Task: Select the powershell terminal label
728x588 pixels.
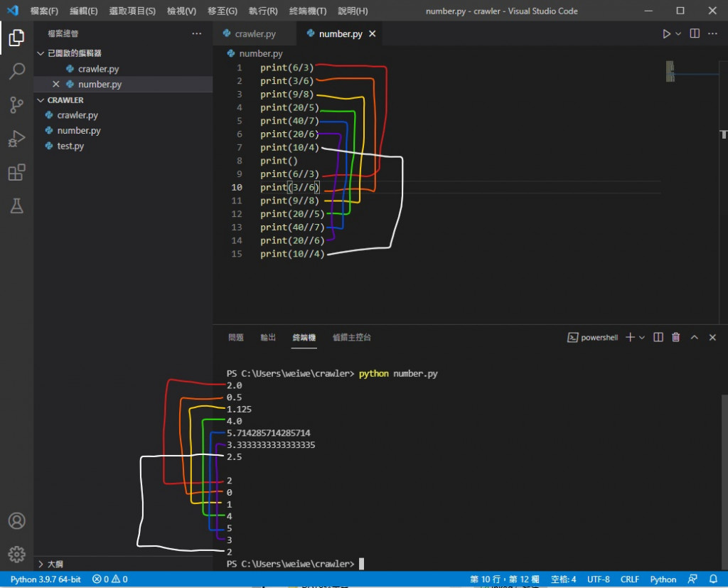Action: (x=593, y=338)
